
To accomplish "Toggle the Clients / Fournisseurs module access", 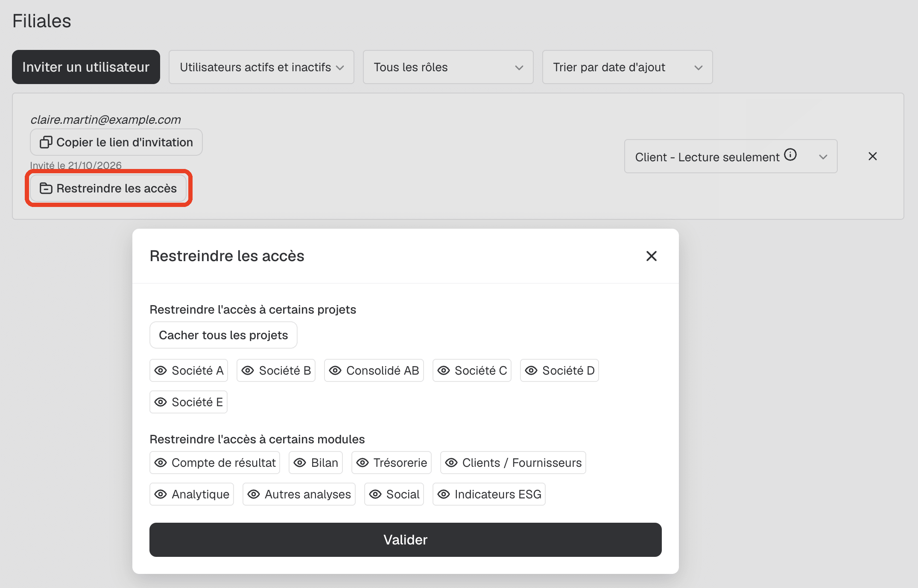I will click(513, 463).
